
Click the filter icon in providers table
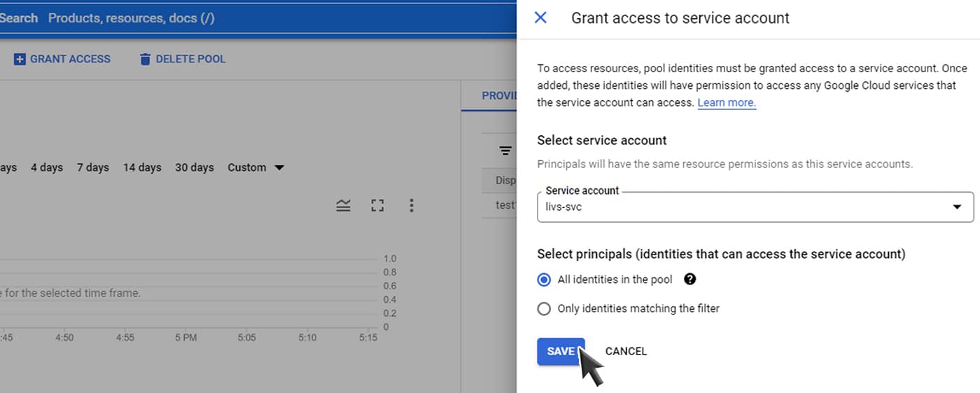(505, 151)
